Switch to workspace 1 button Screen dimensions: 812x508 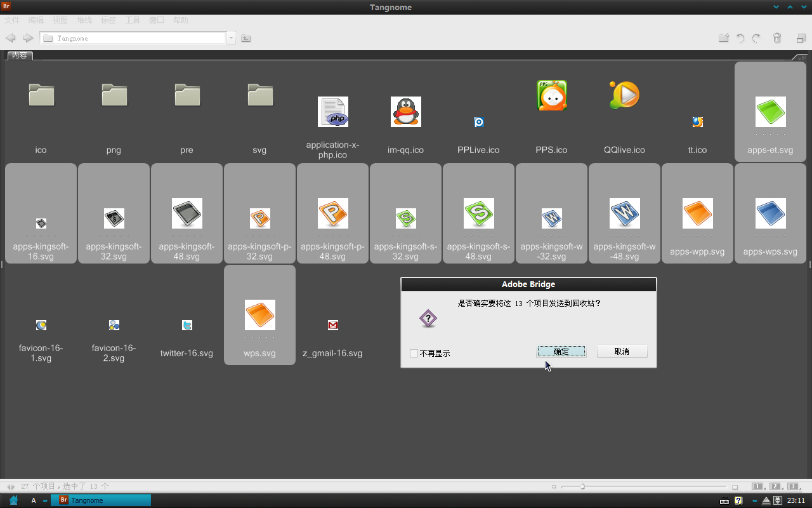757,486
